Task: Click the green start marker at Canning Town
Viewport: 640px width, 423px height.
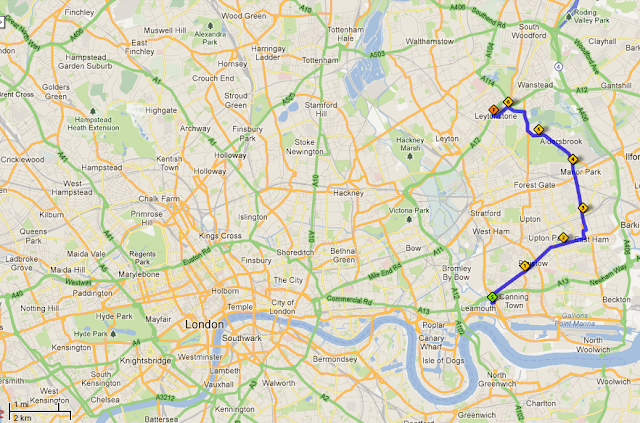Action: (x=492, y=297)
